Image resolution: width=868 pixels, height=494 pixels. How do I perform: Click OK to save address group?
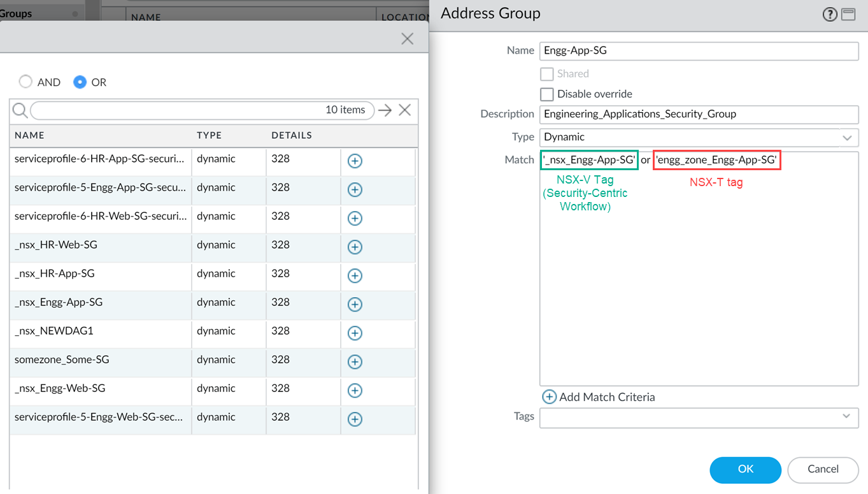coord(745,469)
